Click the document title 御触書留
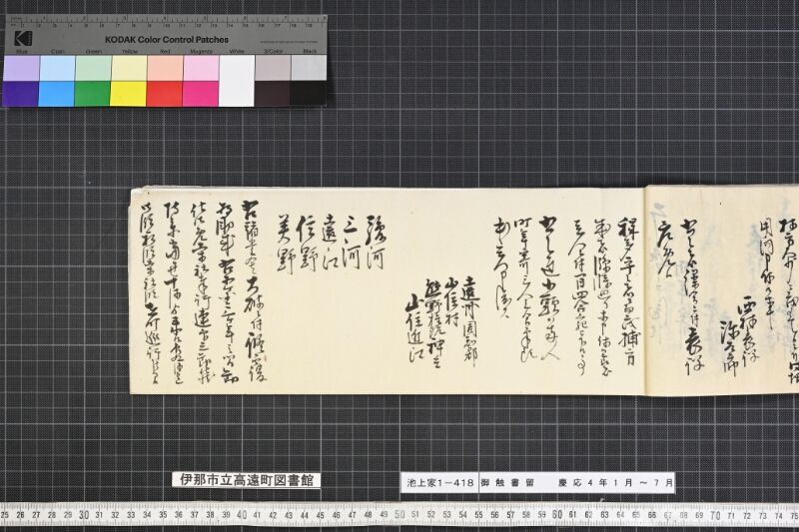Viewport: 799px width, 532px height. pyautogui.click(x=507, y=483)
